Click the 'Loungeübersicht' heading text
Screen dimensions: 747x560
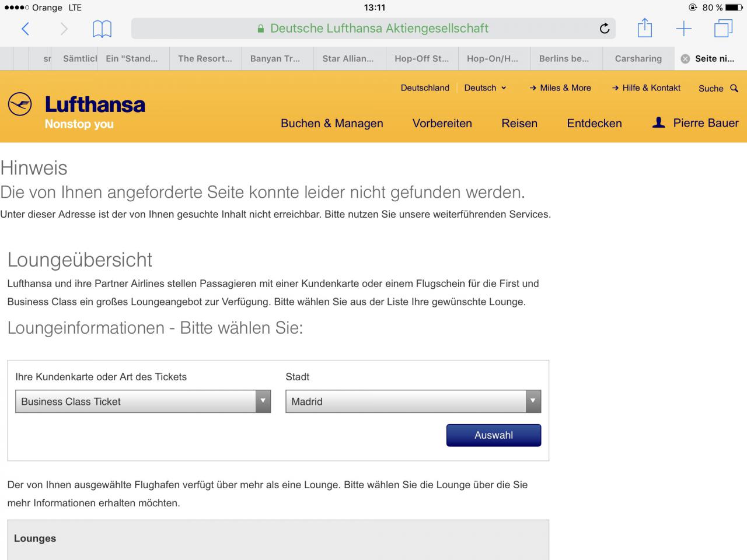coord(79,260)
